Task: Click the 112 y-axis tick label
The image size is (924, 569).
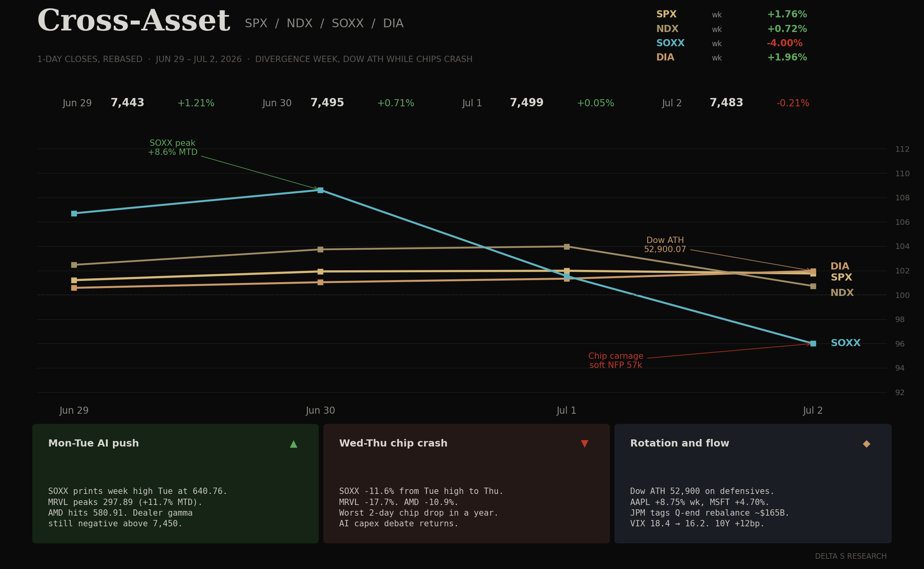Action: [x=902, y=149]
